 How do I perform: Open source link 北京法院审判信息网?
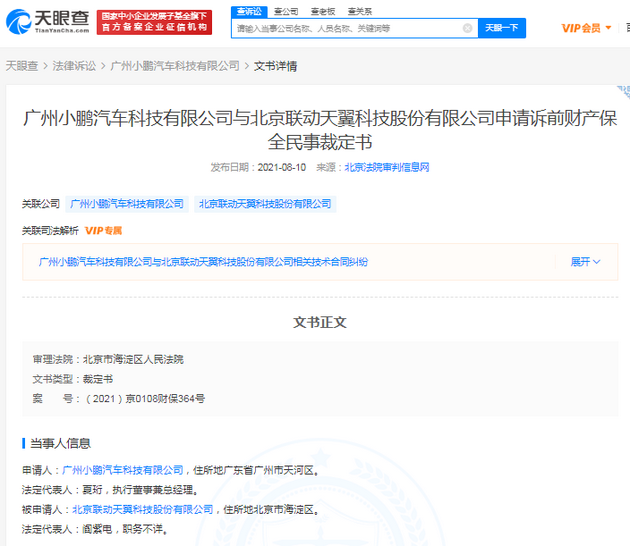pyautogui.click(x=387, y=167)
